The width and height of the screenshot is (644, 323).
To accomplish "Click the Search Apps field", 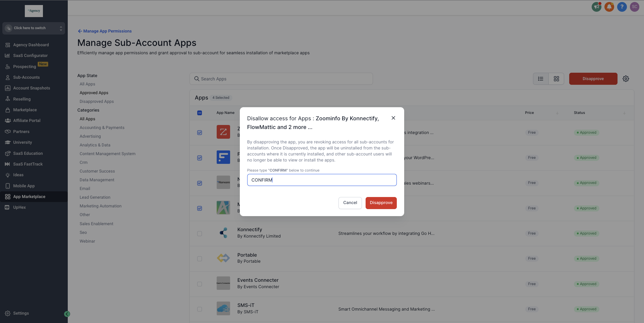I will coord(281,79).
